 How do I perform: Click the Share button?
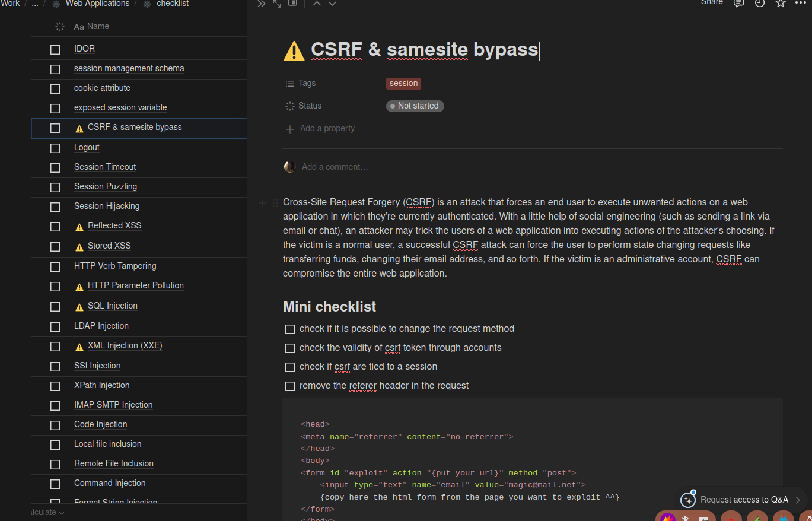coord(712,2)
